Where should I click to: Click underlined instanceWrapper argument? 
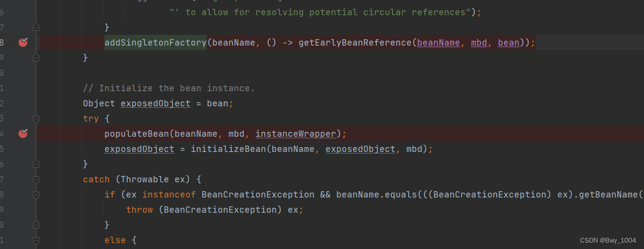tap(296, 134)
